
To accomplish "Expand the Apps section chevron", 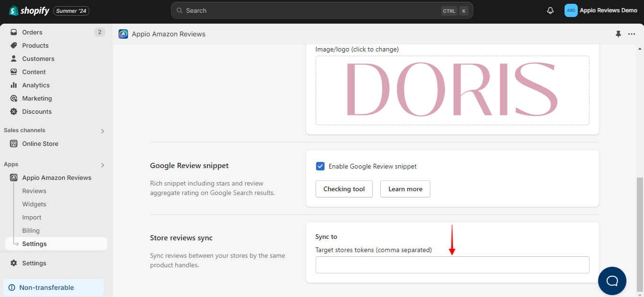I will [103, 165].
